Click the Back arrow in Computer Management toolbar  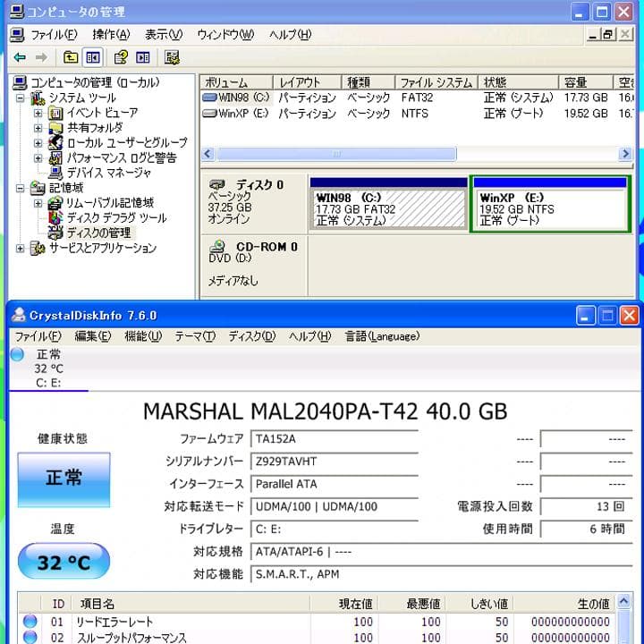point(20,57)
